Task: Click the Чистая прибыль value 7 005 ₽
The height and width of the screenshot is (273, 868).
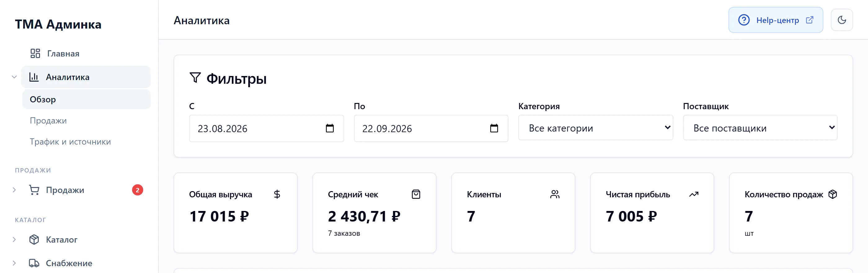Action: coord(631,216)
